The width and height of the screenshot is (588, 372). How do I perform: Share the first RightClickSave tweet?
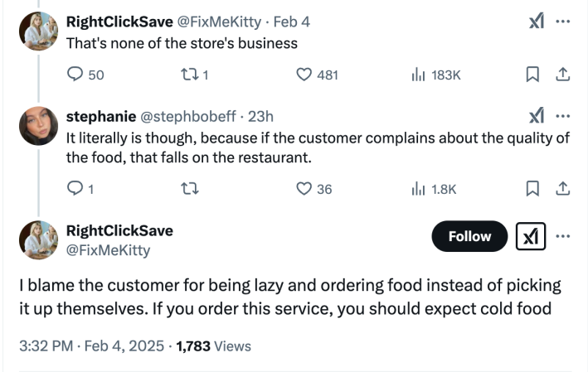pos(562,75)
